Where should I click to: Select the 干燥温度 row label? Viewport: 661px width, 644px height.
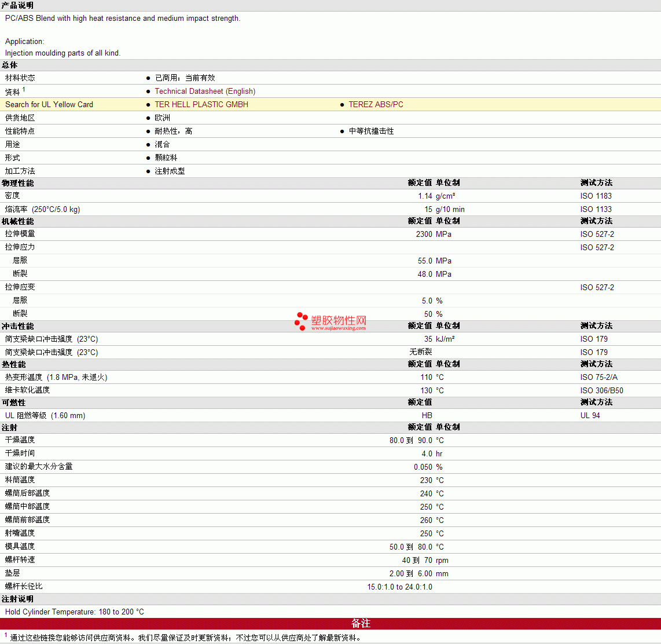click(20, 440)
